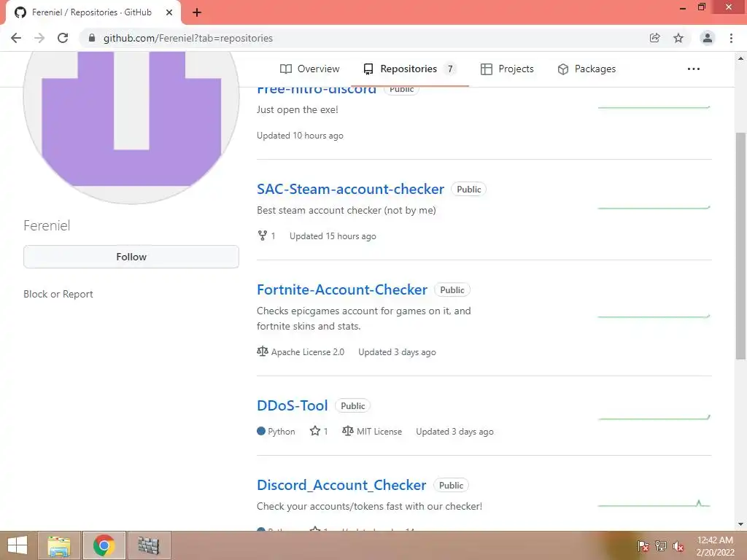
Task: Click Block or Report link
Action: pos(58,295)
